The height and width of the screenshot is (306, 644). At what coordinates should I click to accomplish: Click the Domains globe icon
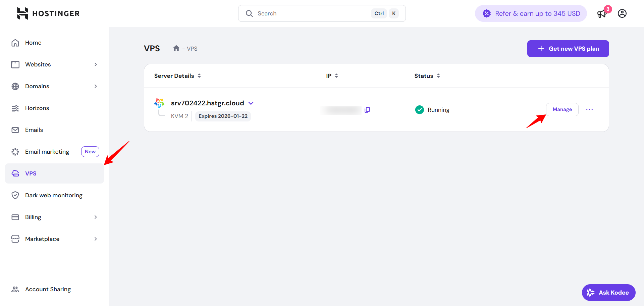[15, 86]
